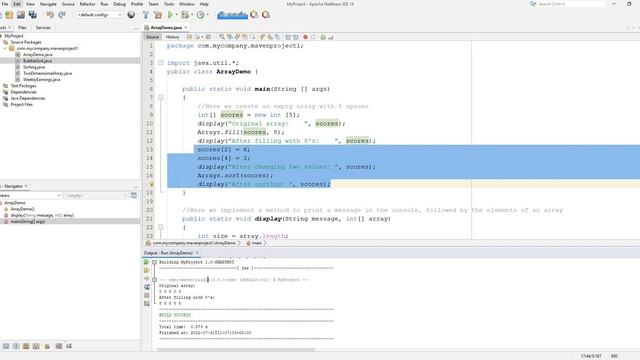Click the Next Bookmark icon

(270, 37)
